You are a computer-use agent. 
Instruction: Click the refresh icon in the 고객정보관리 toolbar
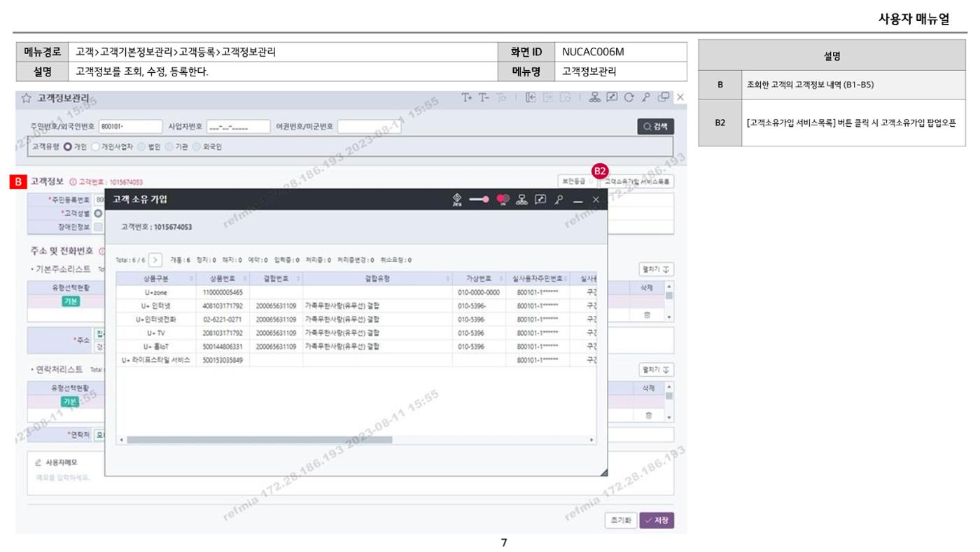pos(629,98)
